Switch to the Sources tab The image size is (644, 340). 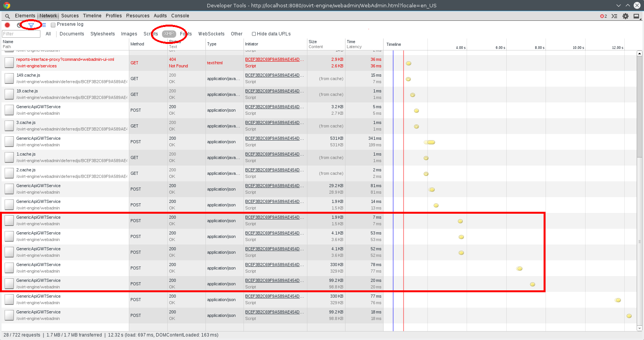pyautogui.click(x=70, y=16)
